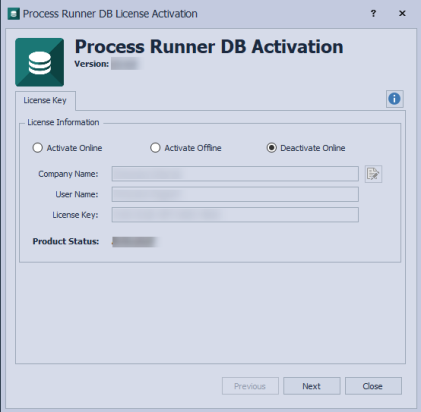Click the Process Runner DB database logo
The height and width of the screenshot is (412, 421).
(39, 62)
